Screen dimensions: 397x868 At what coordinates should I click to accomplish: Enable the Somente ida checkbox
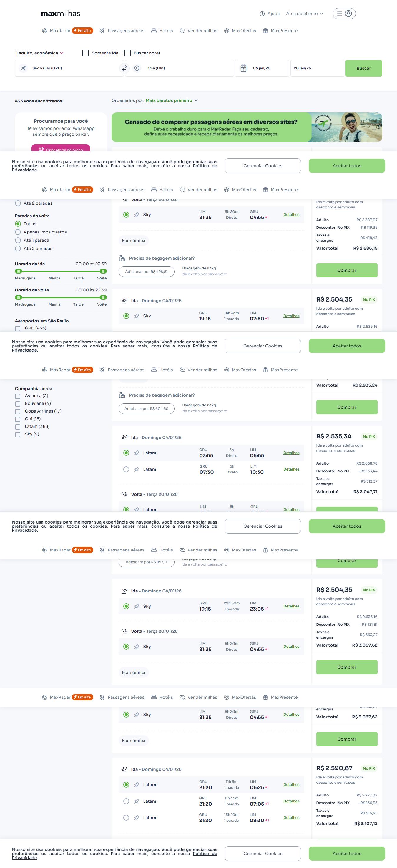[86, 53]
